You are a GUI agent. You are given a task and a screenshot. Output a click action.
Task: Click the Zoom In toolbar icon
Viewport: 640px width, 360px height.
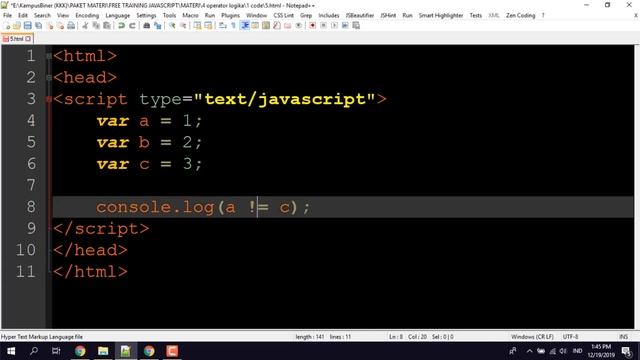pos(172,25)
